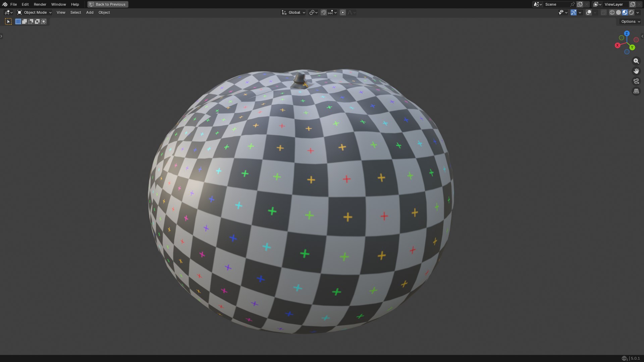Open the Scene browse dropdown
The height and width of the screenshot is (362, 644).
(538, 4)
